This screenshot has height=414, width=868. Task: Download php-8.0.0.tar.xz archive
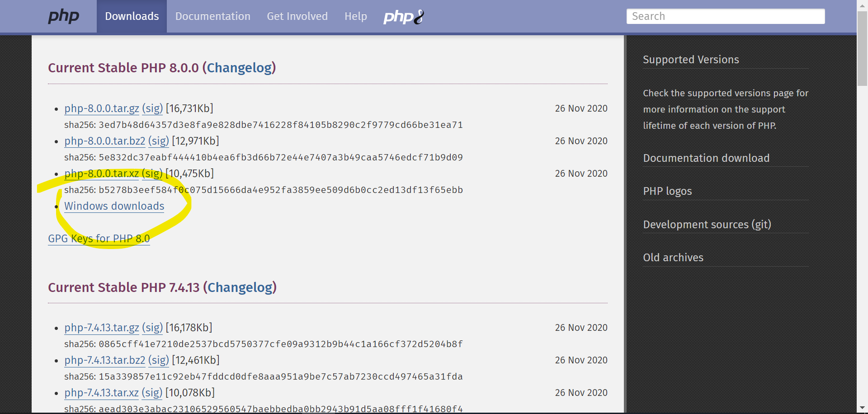point(102,174)
